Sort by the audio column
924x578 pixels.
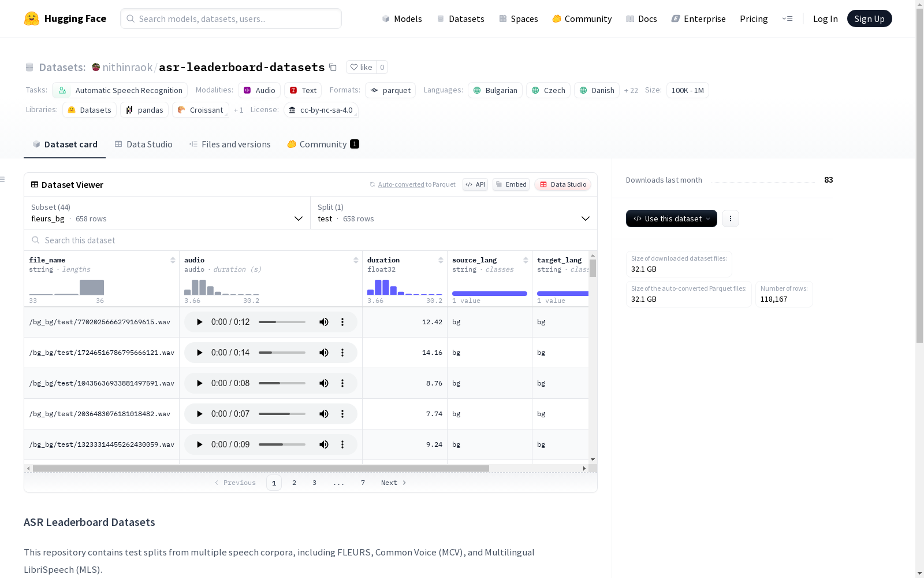coord(356,260)
